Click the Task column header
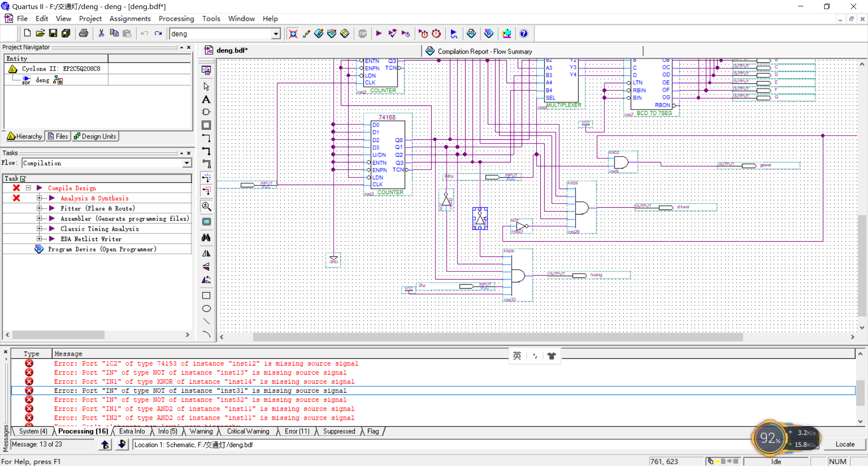Viewport: 868px width, 466px height. 97,178
